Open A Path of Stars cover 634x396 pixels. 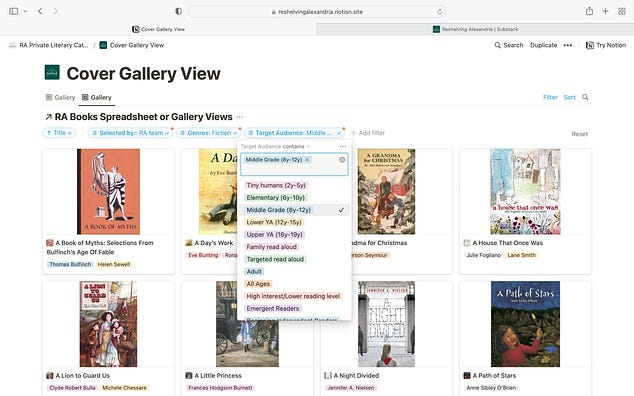pyautogui.click(x=525, y=324)
